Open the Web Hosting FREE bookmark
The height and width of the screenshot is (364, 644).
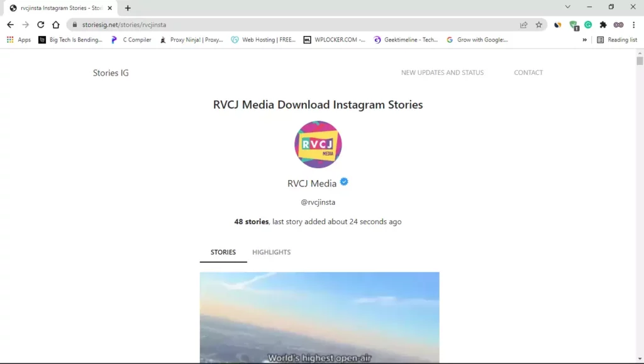tap(264, 40)
